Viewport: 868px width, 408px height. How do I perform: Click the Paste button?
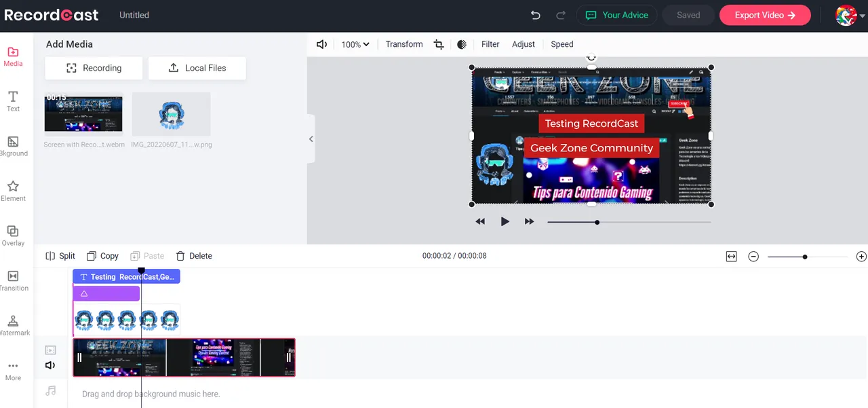147,256
